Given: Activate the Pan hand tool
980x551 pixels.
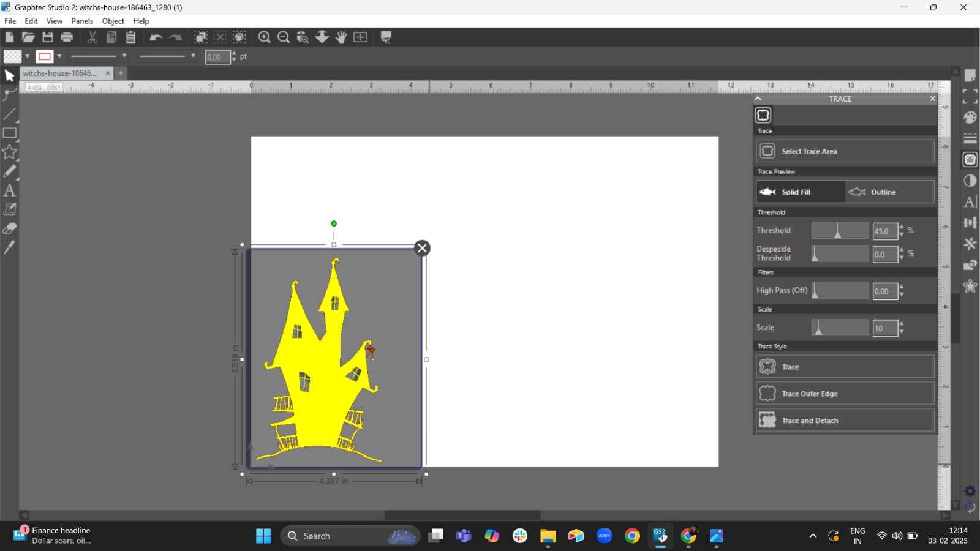Looking at the screenshot, I should (x=341, y=37).
